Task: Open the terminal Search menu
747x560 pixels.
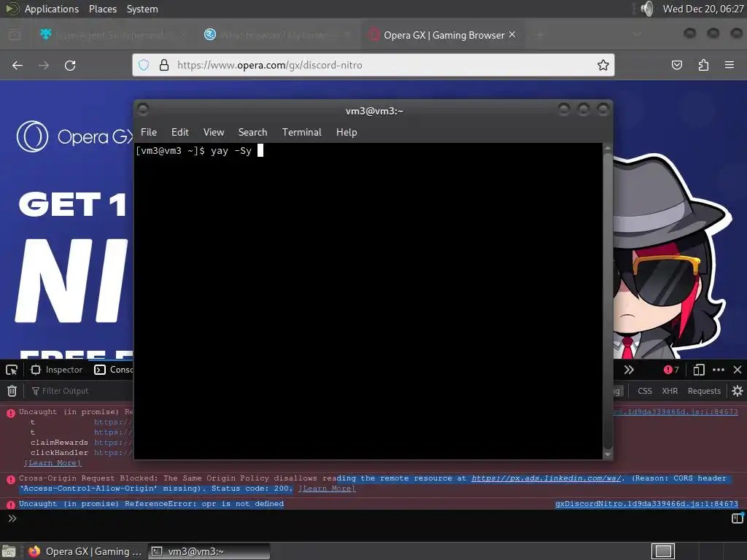Action: [x=252, y=133]
